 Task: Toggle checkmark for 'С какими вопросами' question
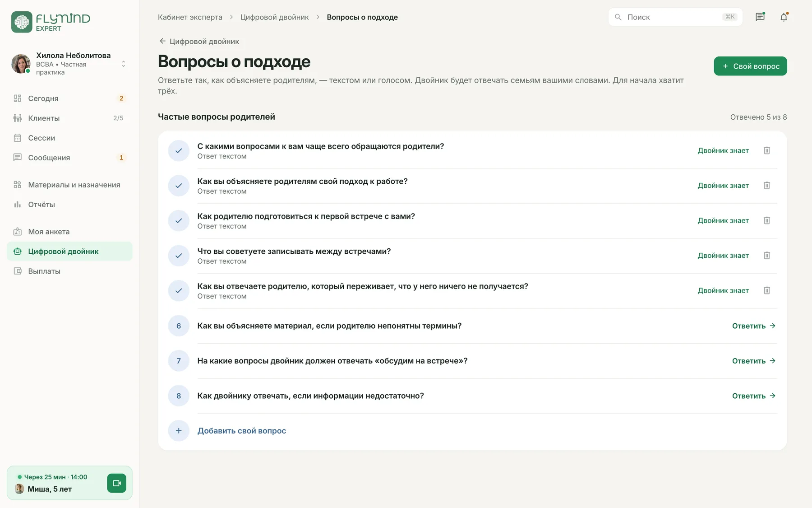[179, 151]
